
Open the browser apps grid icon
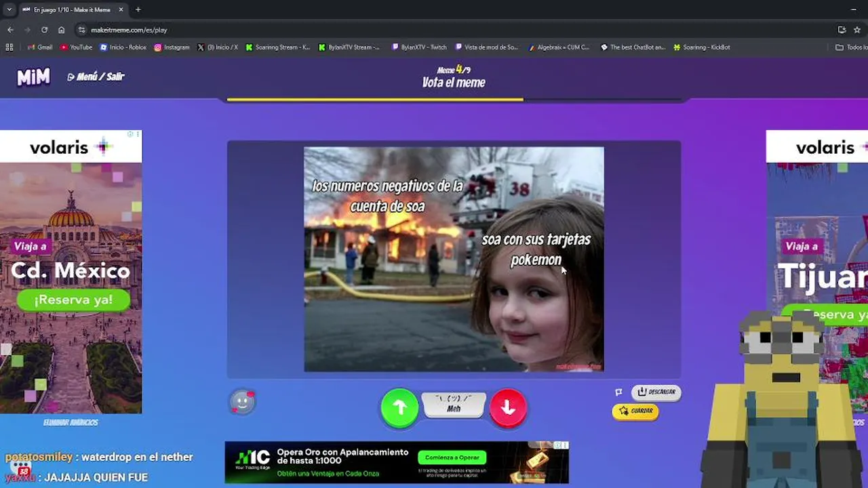[9, 47]
